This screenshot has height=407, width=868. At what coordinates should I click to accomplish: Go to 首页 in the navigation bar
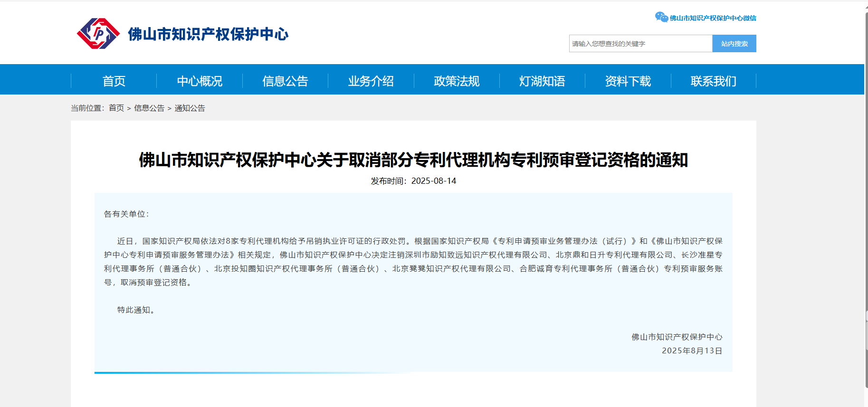coord(114,81)
